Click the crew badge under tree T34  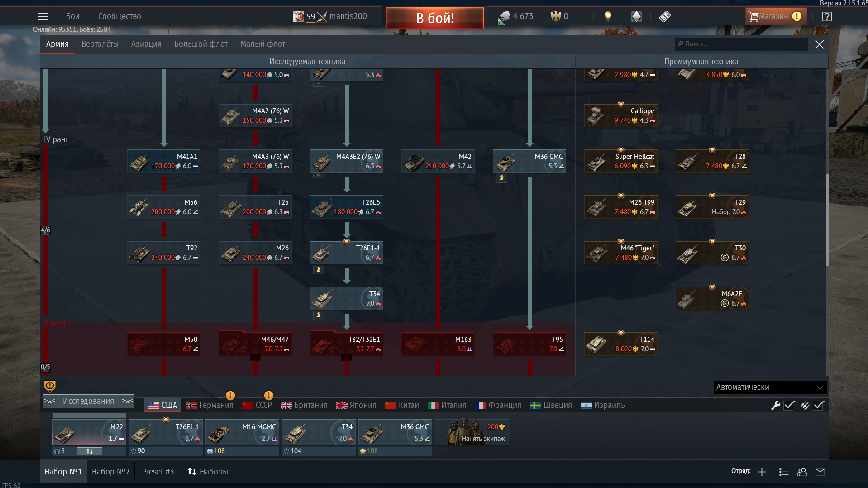(x=319, y=315)
